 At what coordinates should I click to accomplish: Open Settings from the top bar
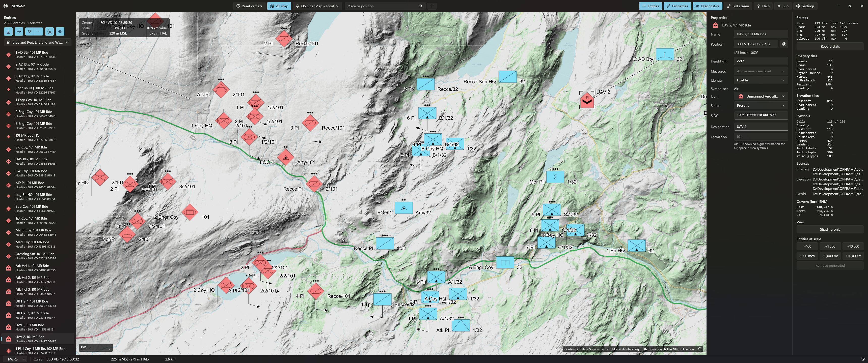[x=805, y=6]
